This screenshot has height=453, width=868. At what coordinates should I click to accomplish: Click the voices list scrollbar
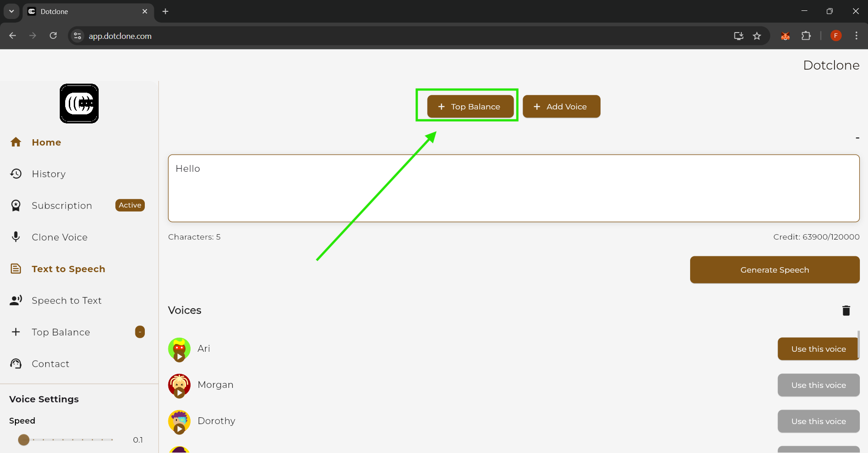click(x=858, y=344)
